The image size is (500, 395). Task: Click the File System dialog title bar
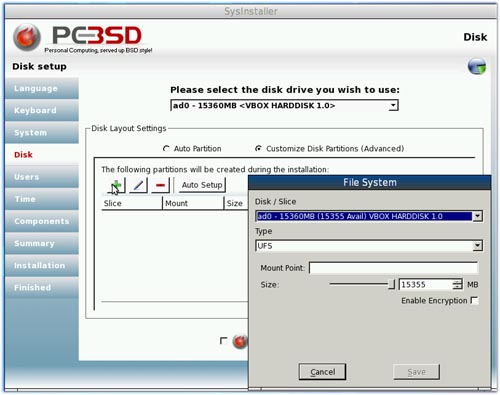pos(370,182)
